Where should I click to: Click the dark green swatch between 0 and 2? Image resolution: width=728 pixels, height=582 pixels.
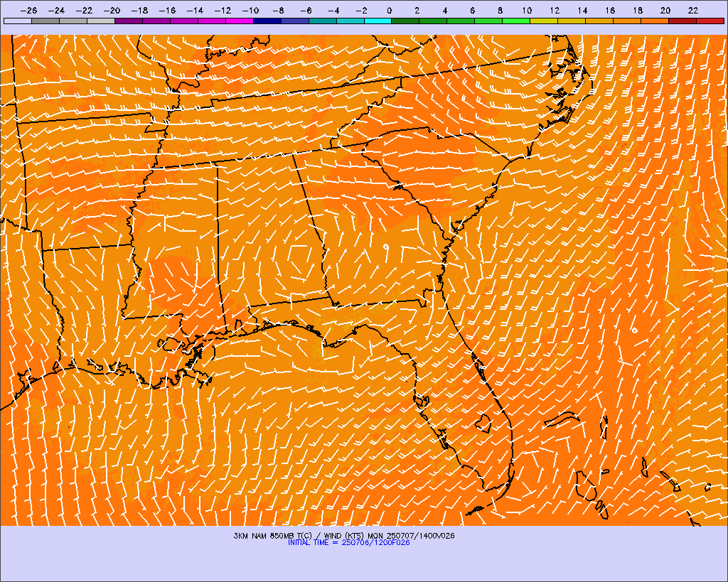[405, 21]
